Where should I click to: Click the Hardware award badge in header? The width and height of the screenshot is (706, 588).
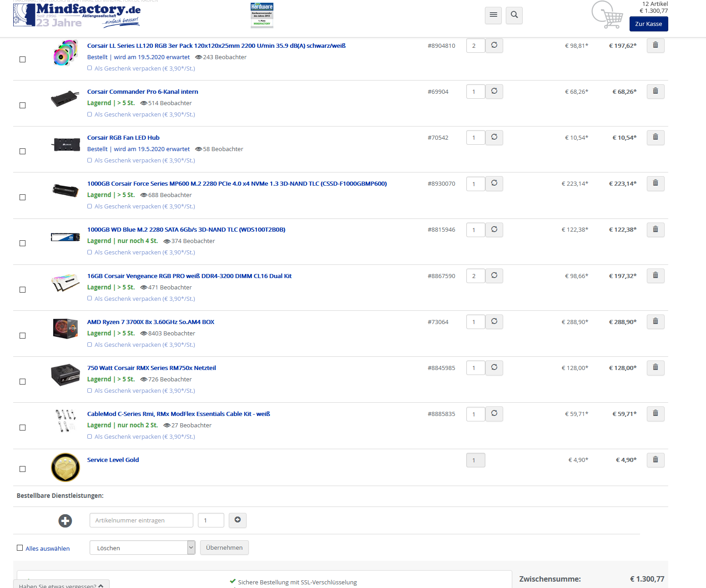pos(262,15)
